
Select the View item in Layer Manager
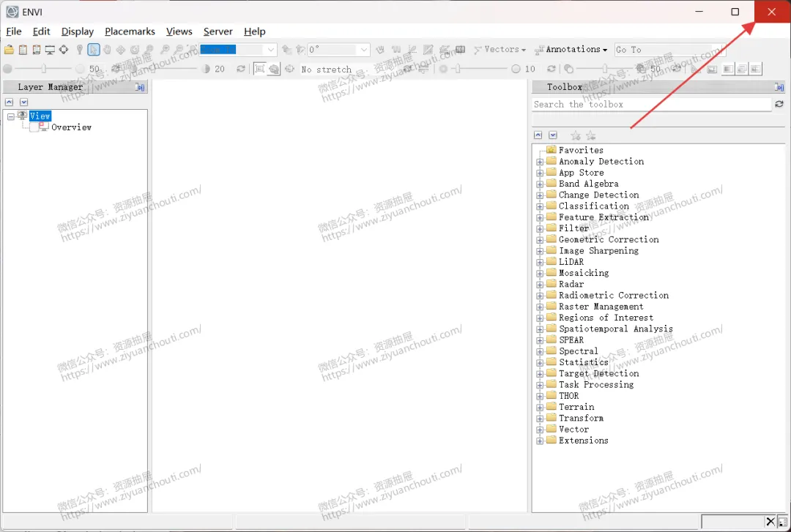point(40,116)
